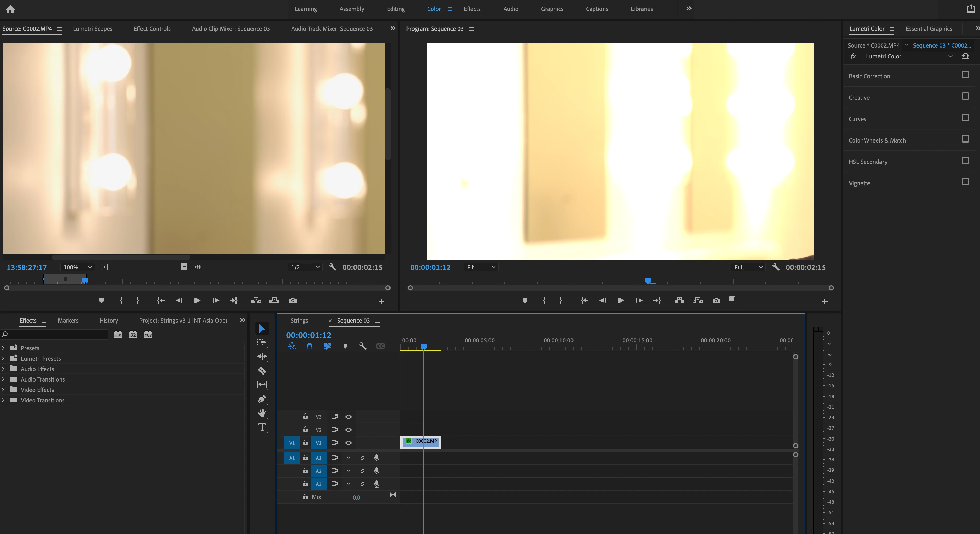Reset the Lumetri Color effect
This screenshot has height=534, width=980.
[x=965, y=56]
